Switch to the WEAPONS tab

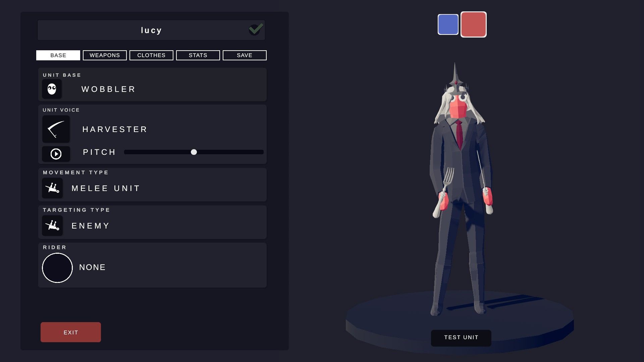point(105,55)
